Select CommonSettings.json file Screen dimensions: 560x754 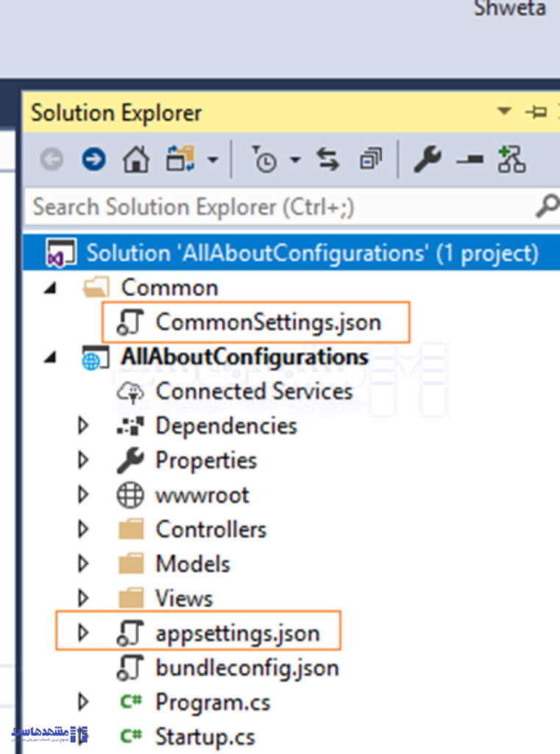(x=268, y=322)
